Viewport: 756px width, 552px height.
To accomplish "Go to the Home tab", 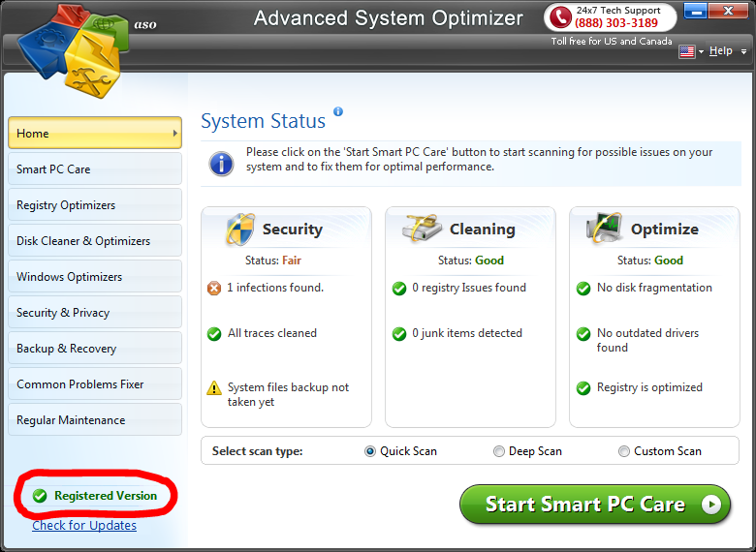I will pos(95,133).
